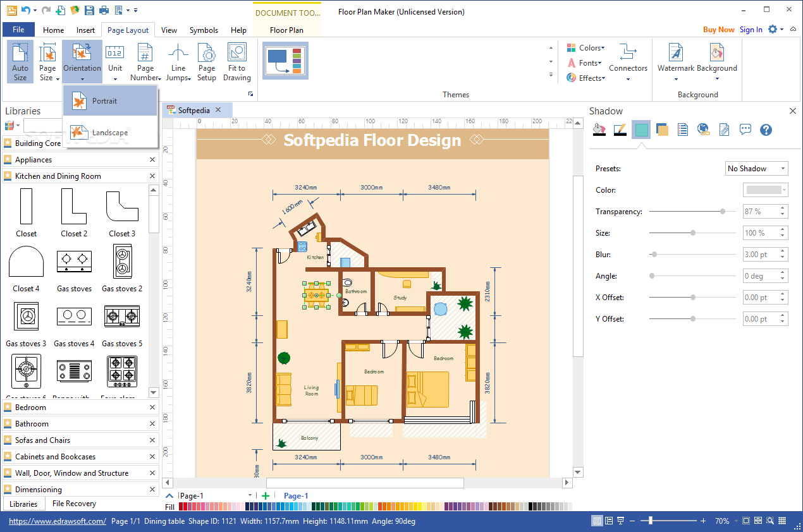Save the document via floppy icon
Viewport: 803px width, 532px height.
[89, 10]
